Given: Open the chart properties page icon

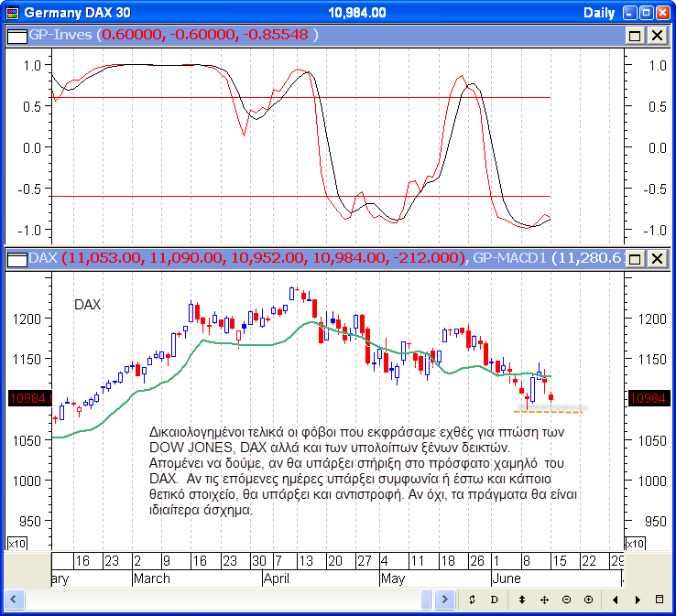Looking at the screenshot, I should 660,600.
